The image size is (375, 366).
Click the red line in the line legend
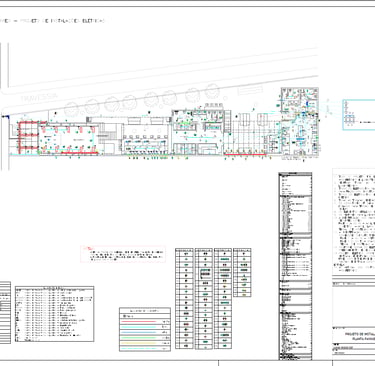click(x=139, y=321)
